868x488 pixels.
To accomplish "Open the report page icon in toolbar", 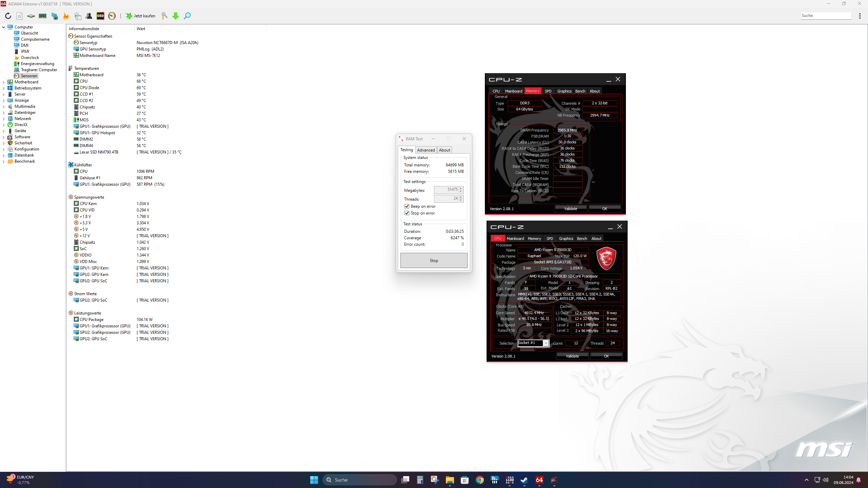I will [x=20, y=16].
